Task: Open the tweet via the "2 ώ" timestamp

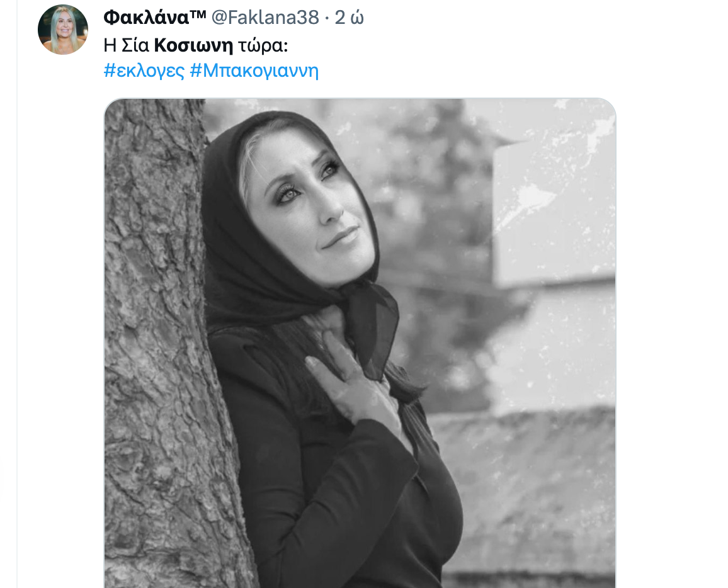Action: pyautogui.click(x=349, y=18)
